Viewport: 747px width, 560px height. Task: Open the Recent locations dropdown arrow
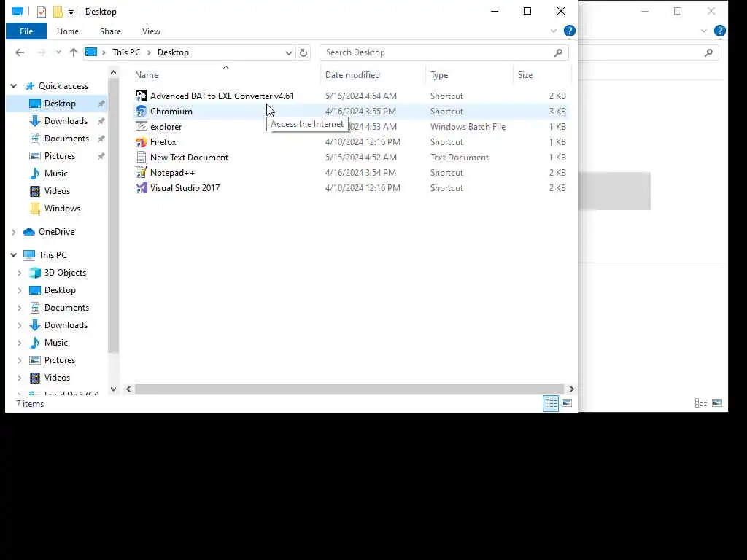pyautogui.click(x=58, y=52)
